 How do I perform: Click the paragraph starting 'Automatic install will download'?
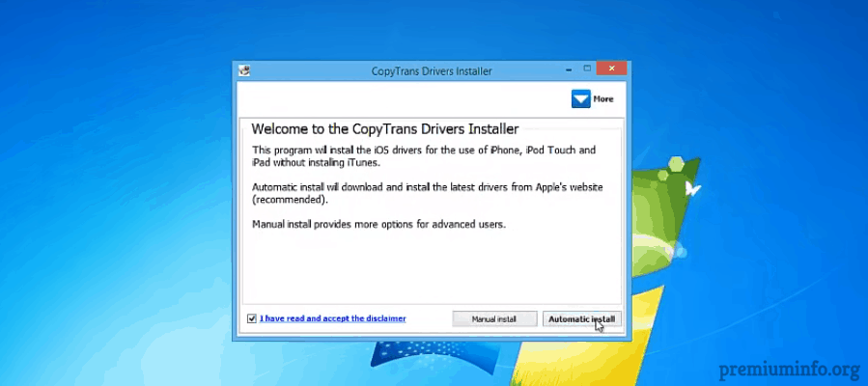428,194
